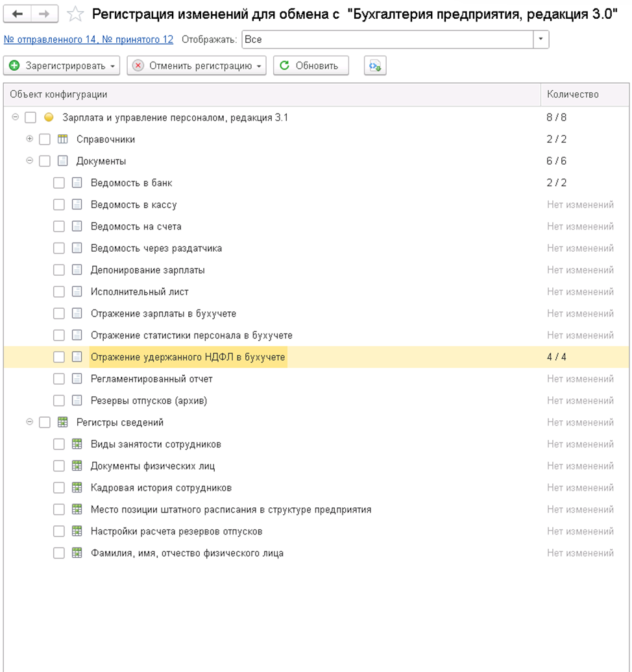Expand the Справочники branch
The image size is (632, 672).
(x=30, y=138)
